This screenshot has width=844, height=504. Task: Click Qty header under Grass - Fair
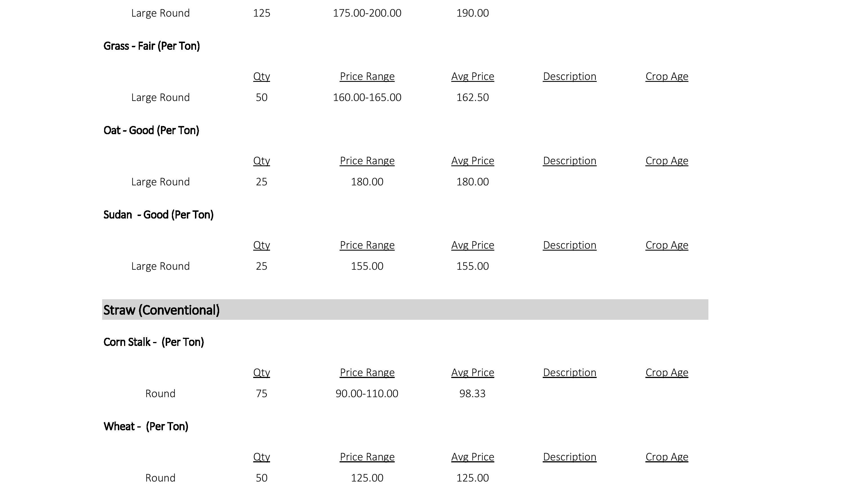(x=262, y=76)
